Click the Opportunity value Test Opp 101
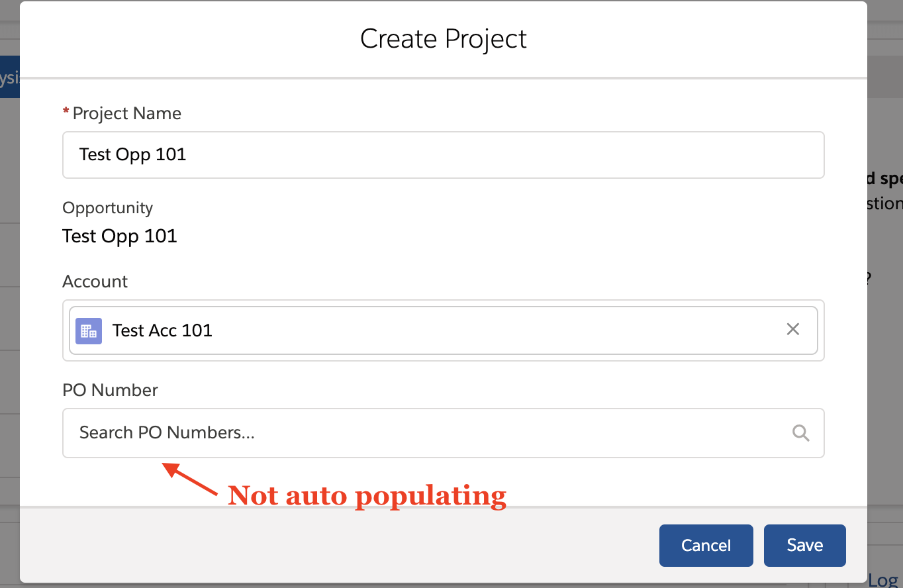Viewport: 903px width, 588px height. [x=120, y=236]
